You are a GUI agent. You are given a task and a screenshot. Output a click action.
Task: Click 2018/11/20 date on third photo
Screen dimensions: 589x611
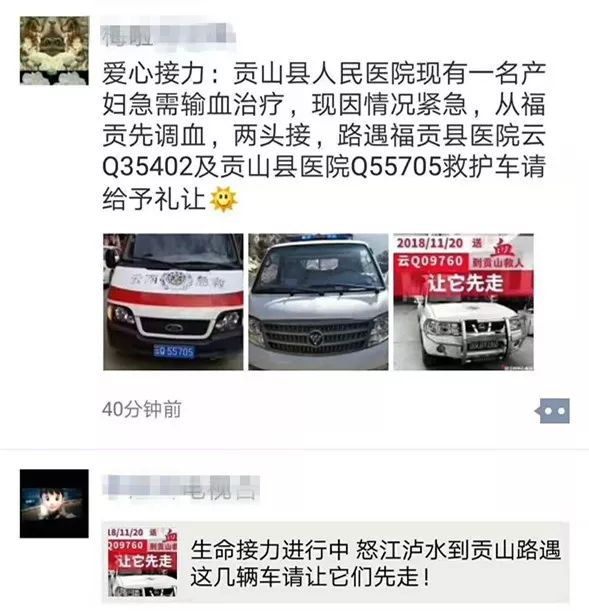pyautogui.click(x=430, y=243)
